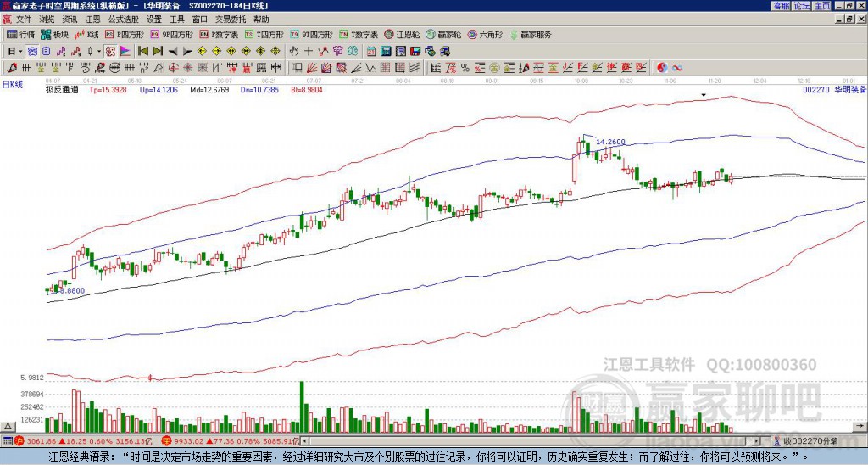Click the up-triangle button at volume panel
Viewport: 868px width, 465px height.
[x=8, y=426]
